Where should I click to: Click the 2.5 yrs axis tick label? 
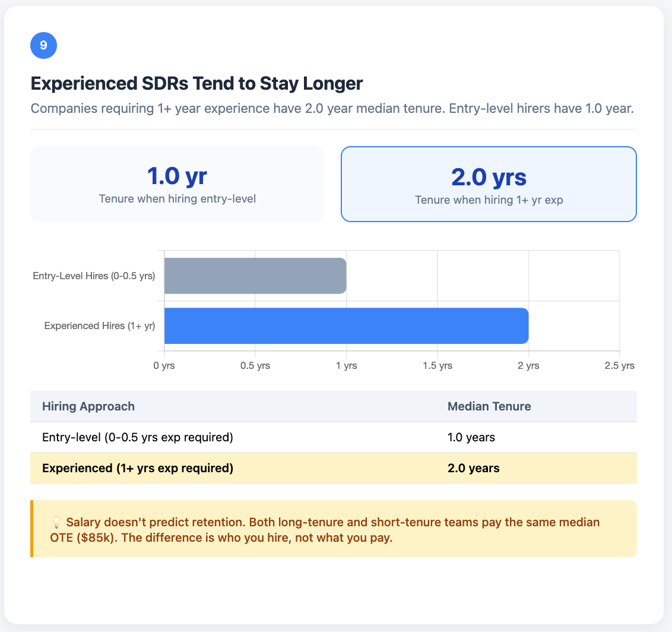[619, 365]
